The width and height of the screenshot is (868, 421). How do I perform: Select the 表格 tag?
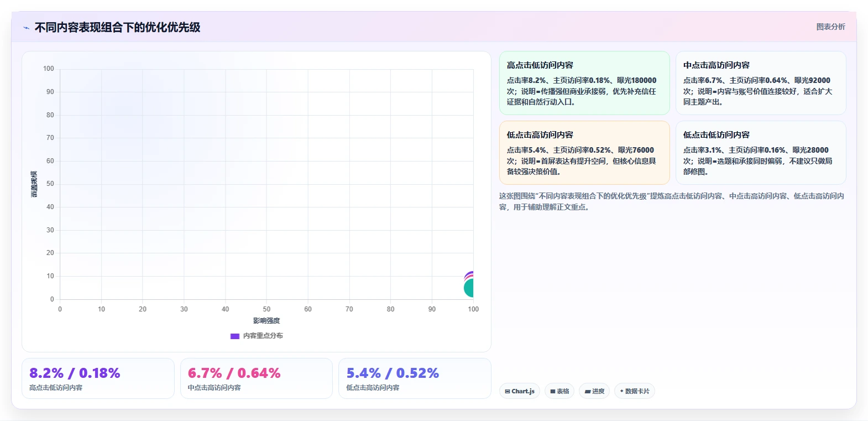click(x=560, y=391)
